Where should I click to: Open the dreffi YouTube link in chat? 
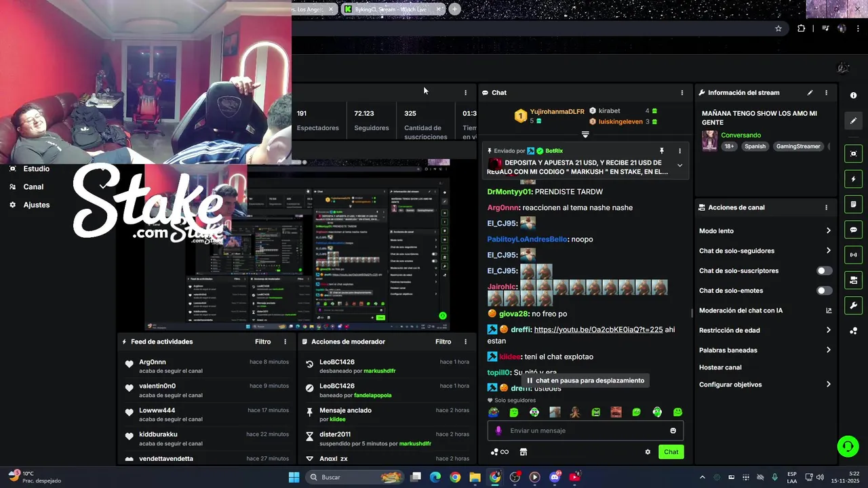[598, 330]
